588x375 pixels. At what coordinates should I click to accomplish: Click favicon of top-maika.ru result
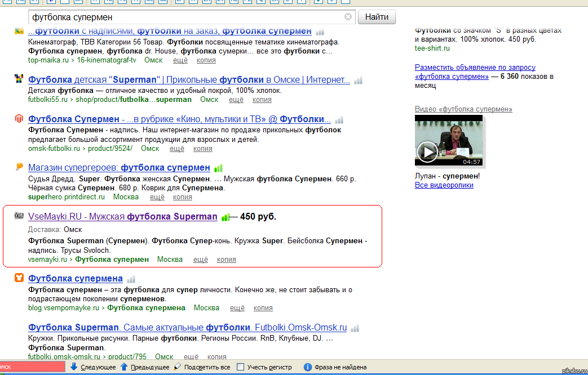[19, 31]
